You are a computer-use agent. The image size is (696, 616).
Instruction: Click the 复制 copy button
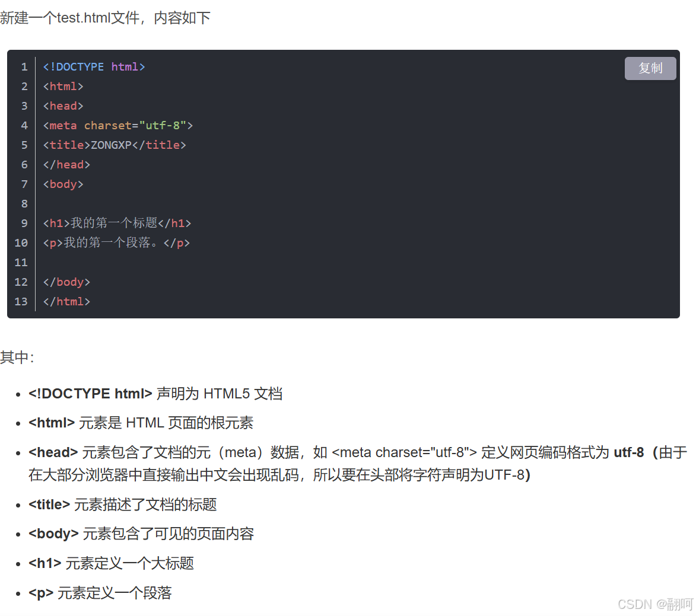point(650,68)
